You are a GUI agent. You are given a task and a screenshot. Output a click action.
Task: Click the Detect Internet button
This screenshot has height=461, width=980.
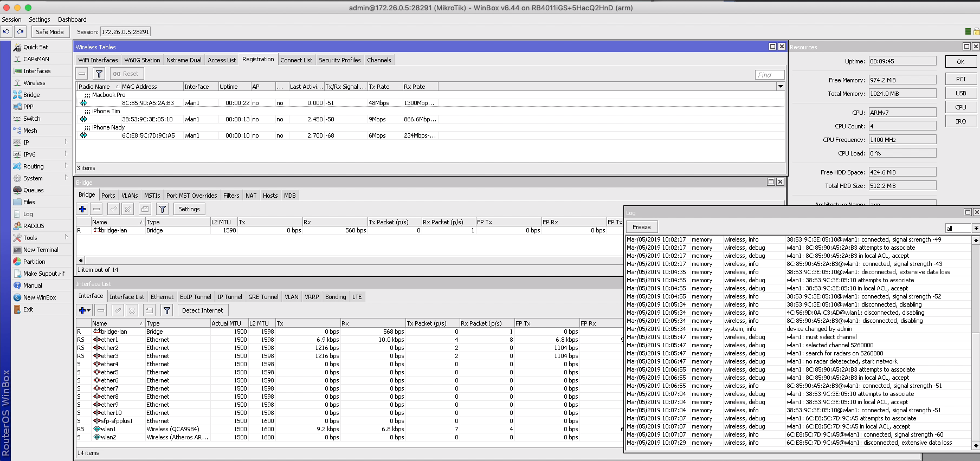203,310
